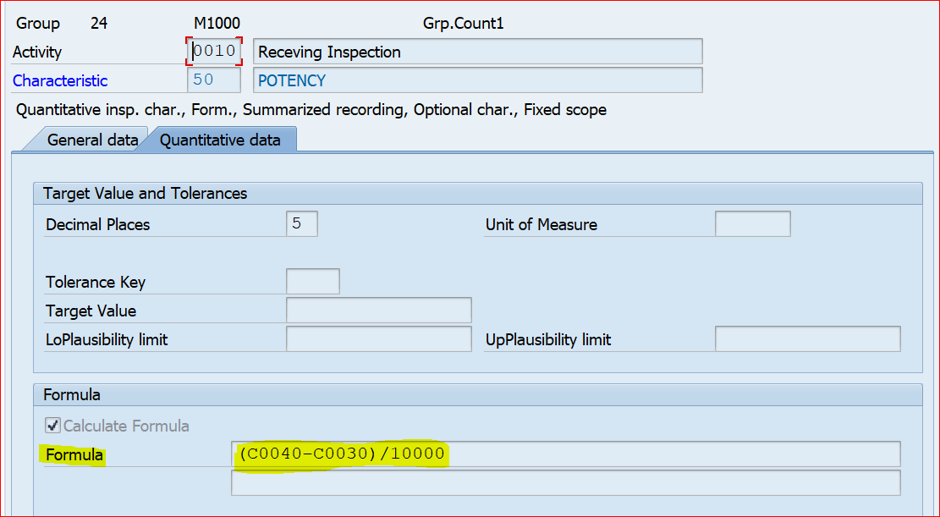Click the Formula field with (C0040-C0030)/10000
The image size is (940, 517).
point(565,454)
